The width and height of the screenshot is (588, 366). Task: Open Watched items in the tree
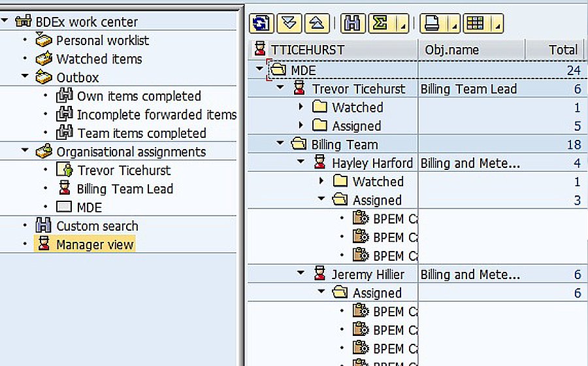[99, 59]
